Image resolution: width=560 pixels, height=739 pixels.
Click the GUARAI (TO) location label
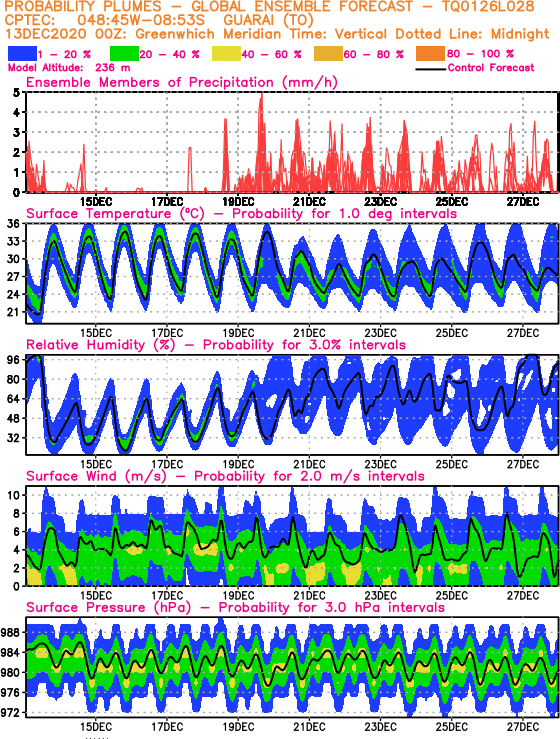coord(269,21)
